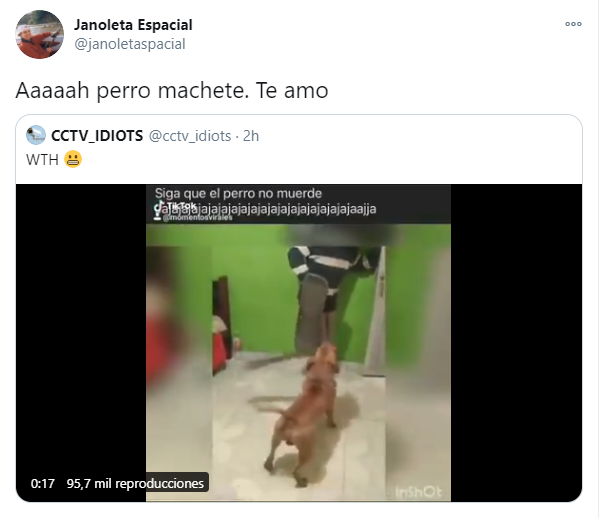Click the Janoleta Espacial display name

coord(133,25)
